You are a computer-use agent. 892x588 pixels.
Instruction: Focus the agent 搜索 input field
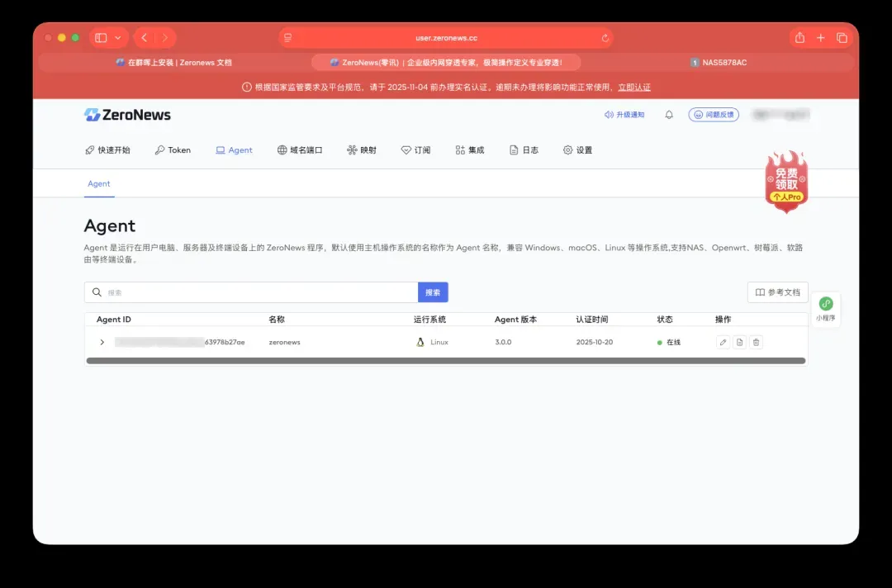tap(256, 292)
